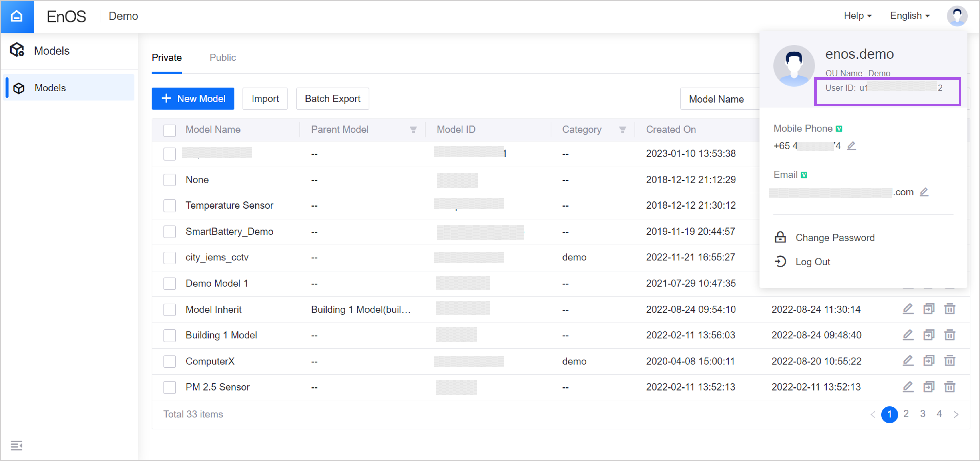Click Change Password in profile menu
Image resolution: width=980 pixels, height=461 pixels.
tap(835, 238)
